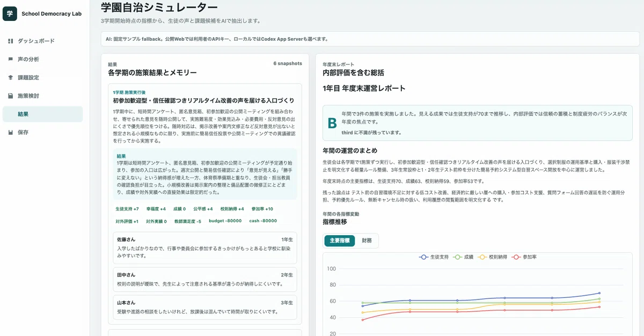Click the 声の分析 speech bubble icon
The image size is (644, 336).
tap(11, 59)
